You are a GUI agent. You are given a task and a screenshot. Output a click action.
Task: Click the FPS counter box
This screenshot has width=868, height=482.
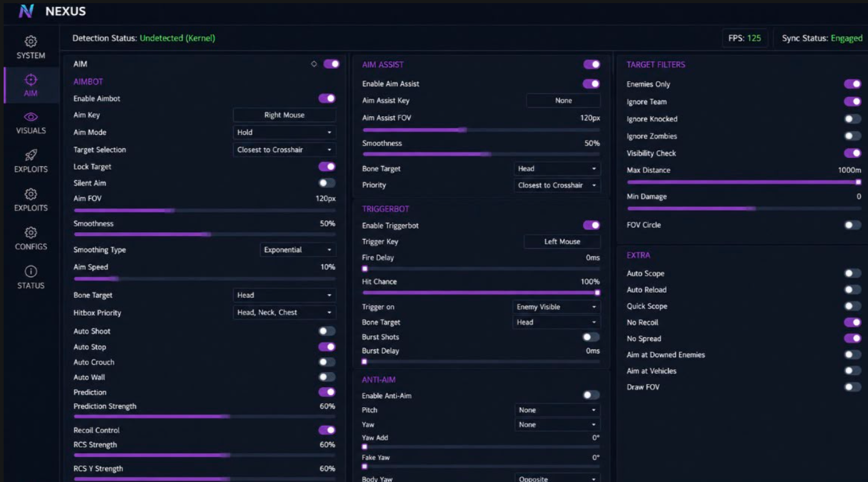click(744, 38)
